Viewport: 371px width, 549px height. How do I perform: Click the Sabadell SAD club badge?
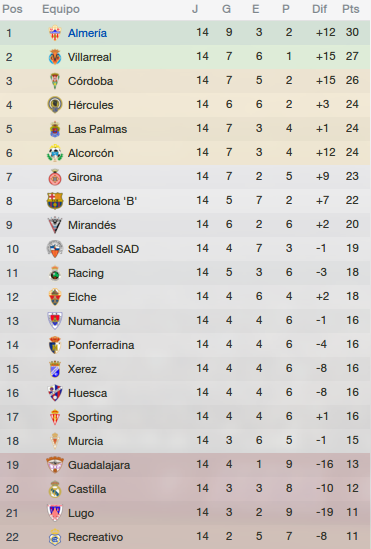(55, 249)
